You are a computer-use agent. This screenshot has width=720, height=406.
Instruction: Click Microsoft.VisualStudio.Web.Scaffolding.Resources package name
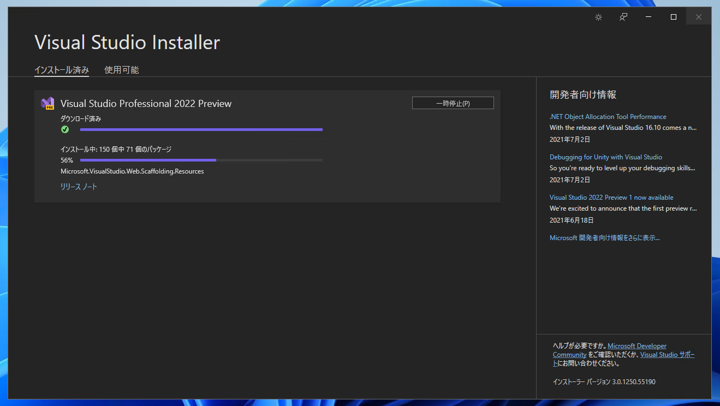click(132, 171)
